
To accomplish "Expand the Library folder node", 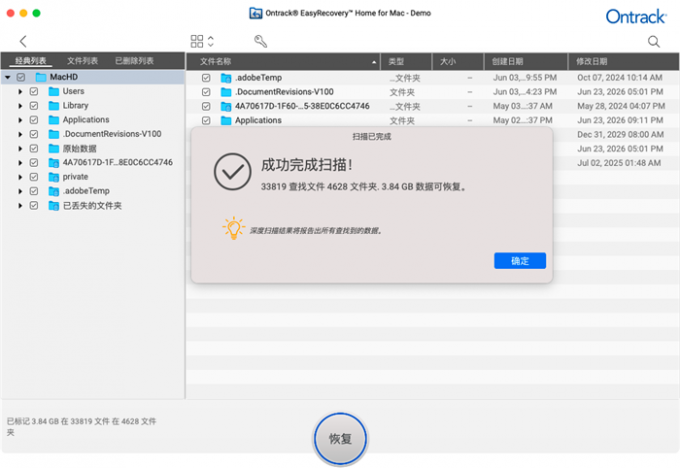I will pyautogui.click(x=20, y=106).
